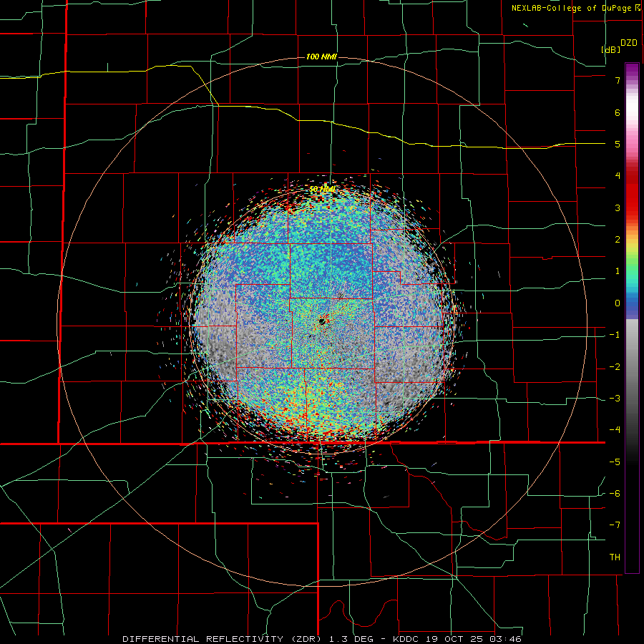644x644 pixels.
Task: Click the 50 NMI range ring label
Action: [x=322, y=190]
